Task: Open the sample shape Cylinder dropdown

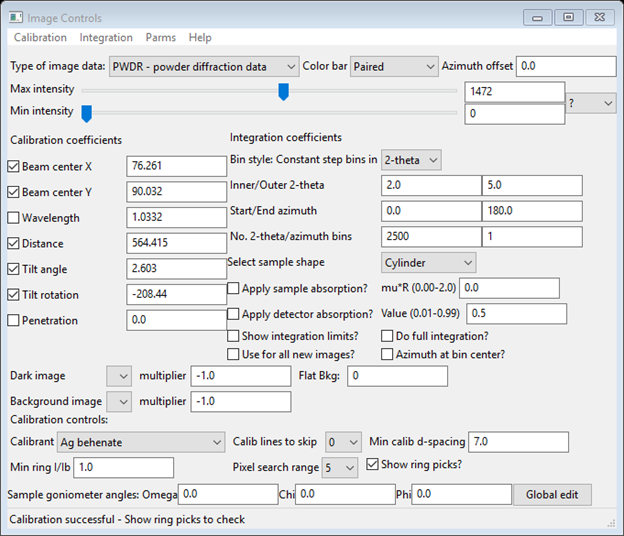Action: (x=429, y=263)
